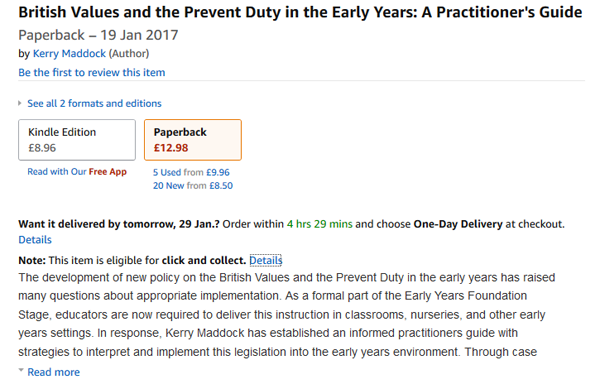Click the Kindle price £8.96
This screenshot has height=389, width=600.
click(42, 148)
